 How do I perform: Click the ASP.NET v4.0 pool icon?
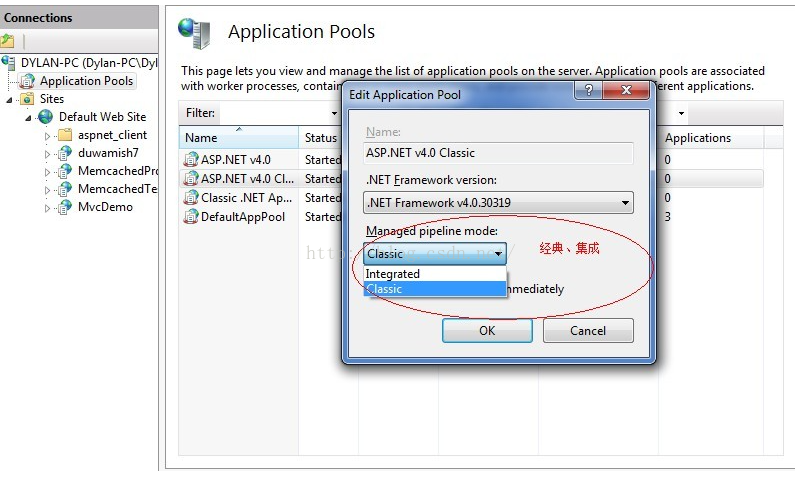(x=191, y=160)
